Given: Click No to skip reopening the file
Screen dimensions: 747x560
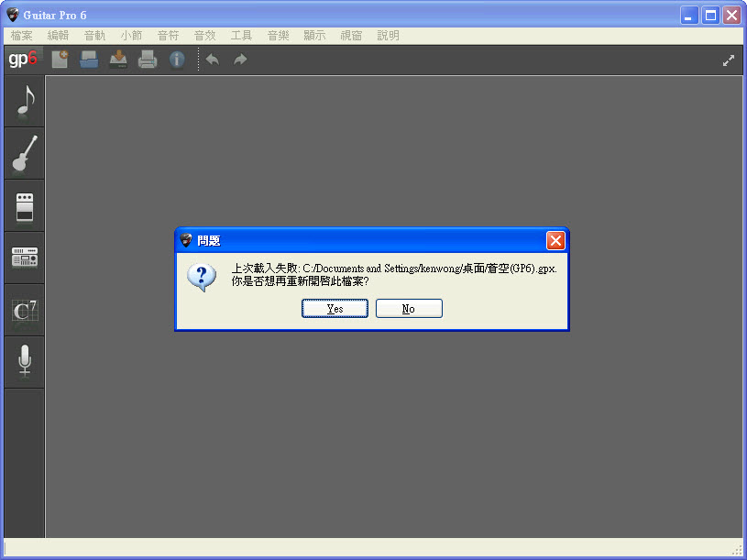Looking at the screenshot, I should [409, 309].
